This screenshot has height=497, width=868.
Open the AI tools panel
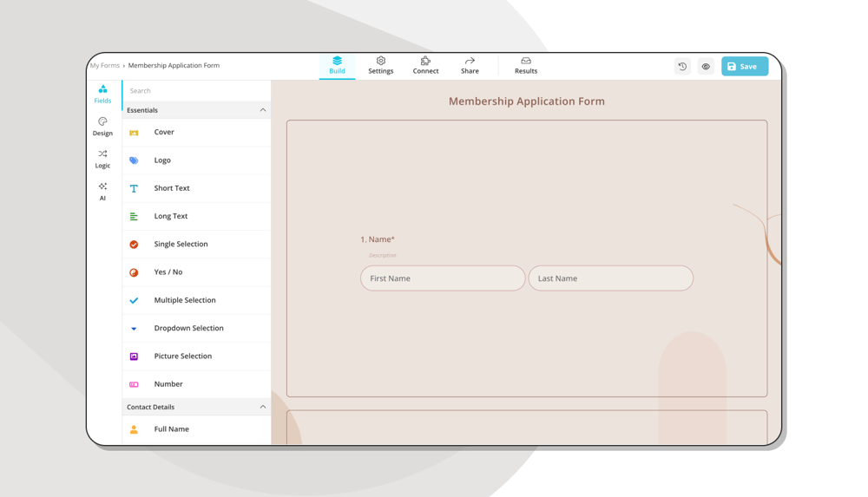(x=102, y=191)
